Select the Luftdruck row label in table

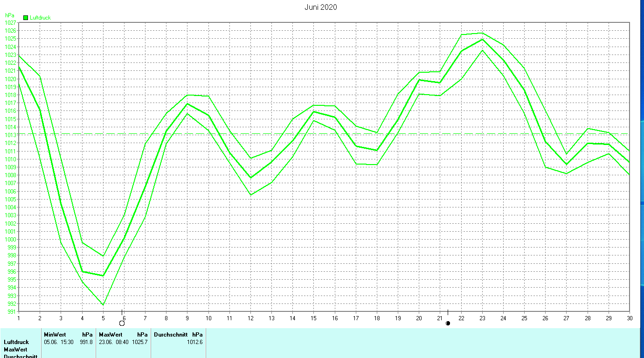(16, 342)
